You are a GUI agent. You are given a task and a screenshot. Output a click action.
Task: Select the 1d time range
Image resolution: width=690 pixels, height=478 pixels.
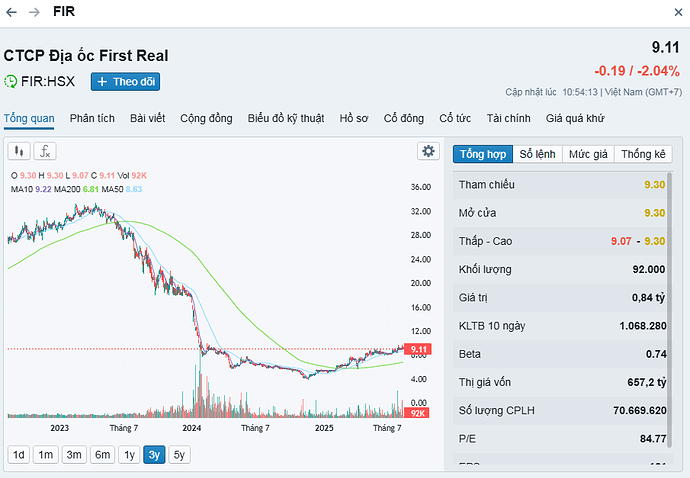point(18,455)
